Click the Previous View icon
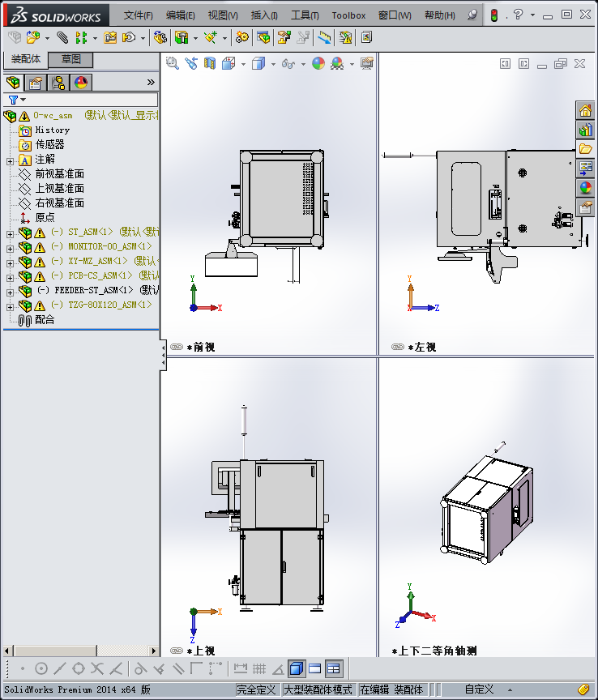This screenshot has height=700, width=598. click(191, 64)
